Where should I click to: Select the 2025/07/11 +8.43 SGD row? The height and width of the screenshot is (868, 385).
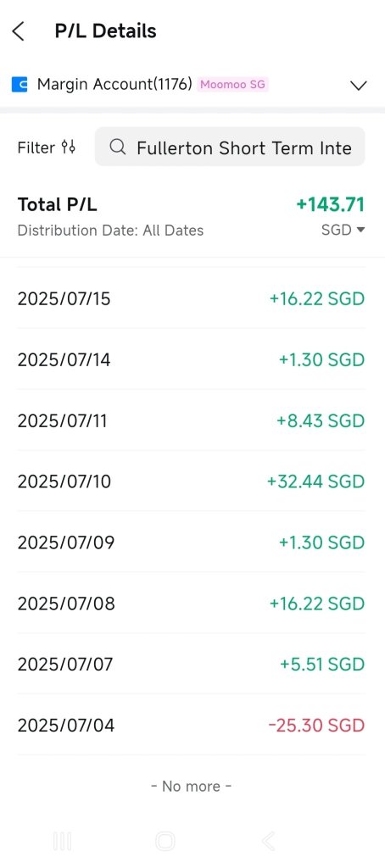coord(191,420)
